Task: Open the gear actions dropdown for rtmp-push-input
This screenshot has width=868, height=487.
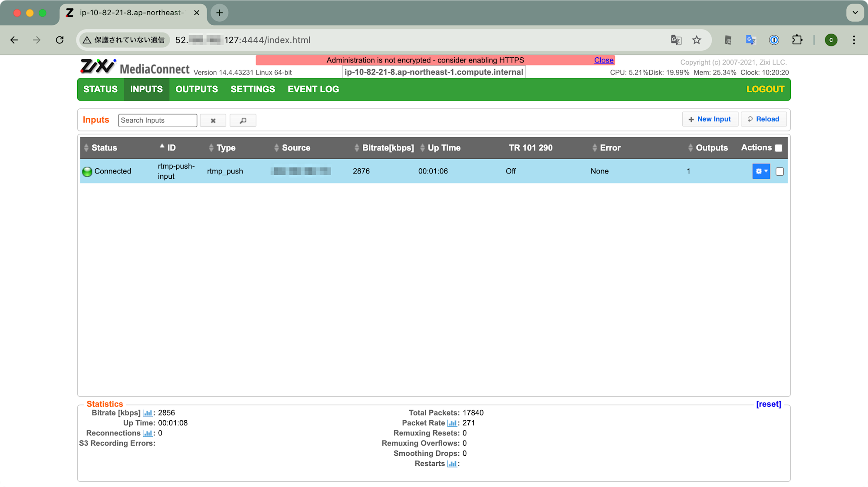Action: [x=761, y=171]
